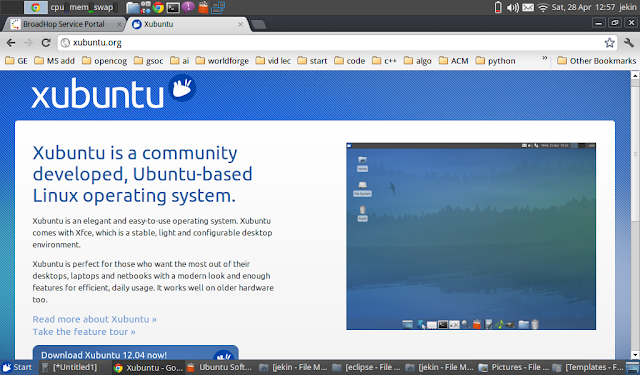
Task: Expand hidden bookmarks with the chevron
Action: (544, 58)
